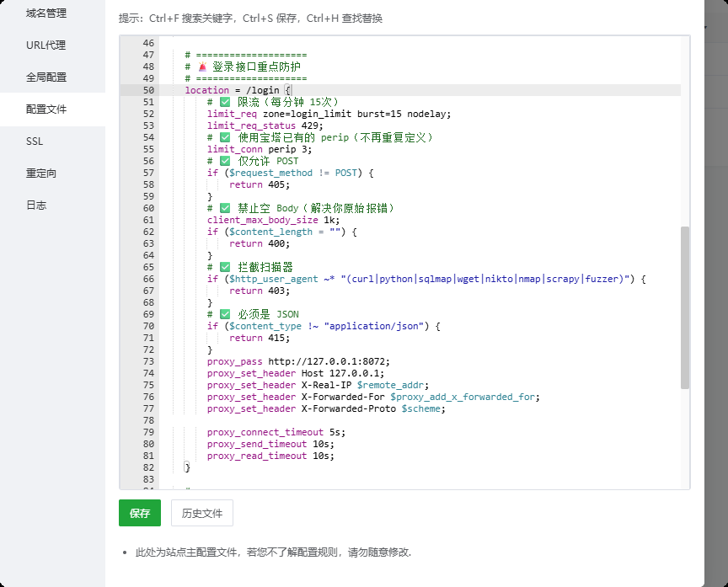Click the 'proxy_set_header Host 127.0.0.1;' line
This screenshot has height=587, width=728.
pos(296,374)
